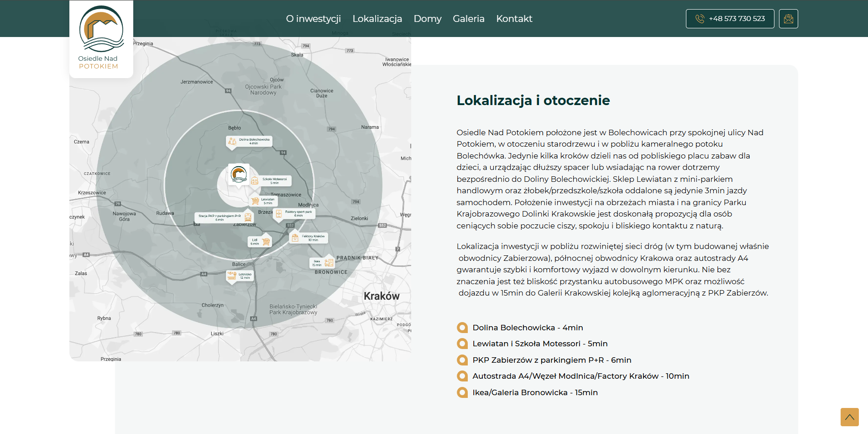Click the Skała town label on map
Screen dimensions: 868x434
click(297, 55)
